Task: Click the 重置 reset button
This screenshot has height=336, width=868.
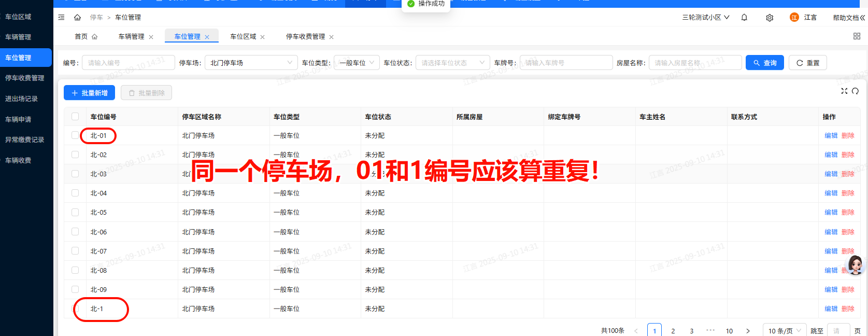Action: point(808,63)
